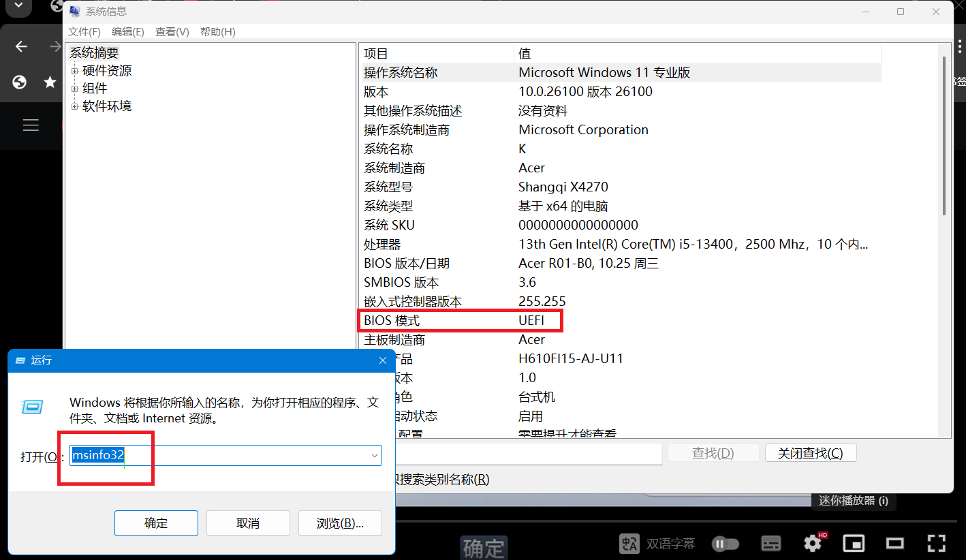This screenshot has height=560, width=966.
Task: Toggle the video autoplay switch
Action: click(726, 544)
